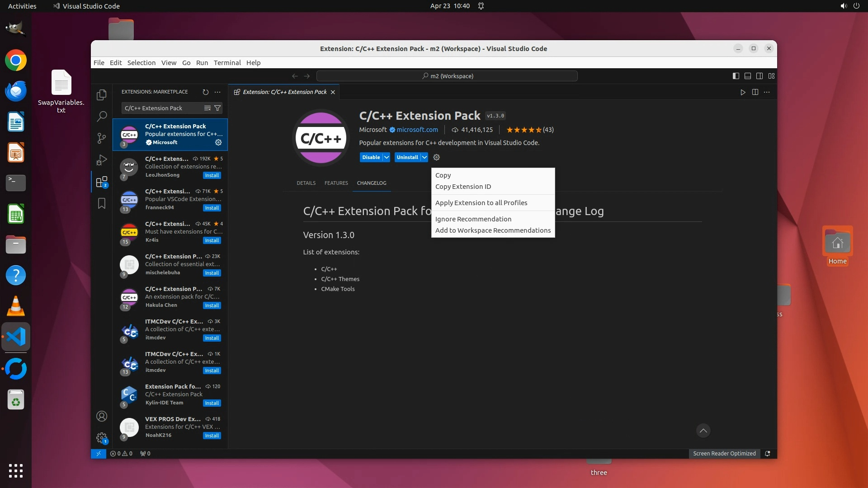
Task: Click the filter extensions funnel icon
Action: pos(217,108)
